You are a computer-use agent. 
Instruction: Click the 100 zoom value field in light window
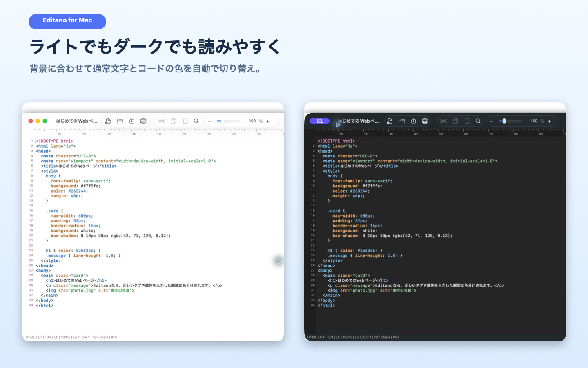coord(252,121)
